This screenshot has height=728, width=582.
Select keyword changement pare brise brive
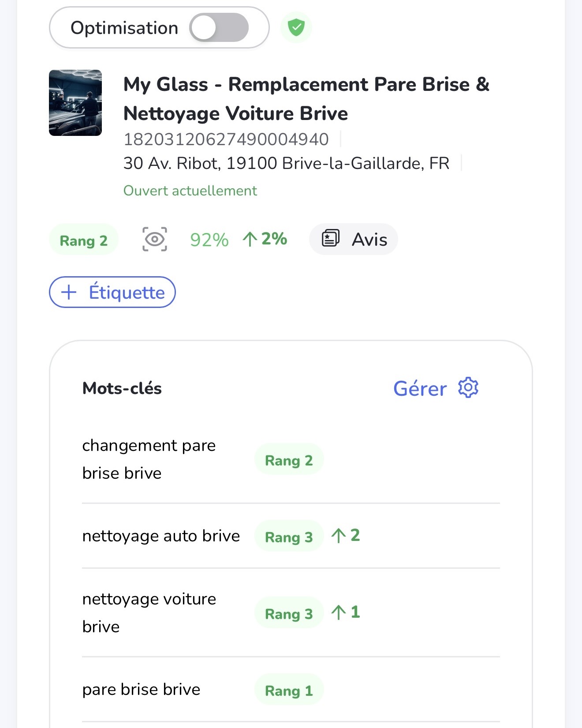pyautogui.click(x=149, y=459)
